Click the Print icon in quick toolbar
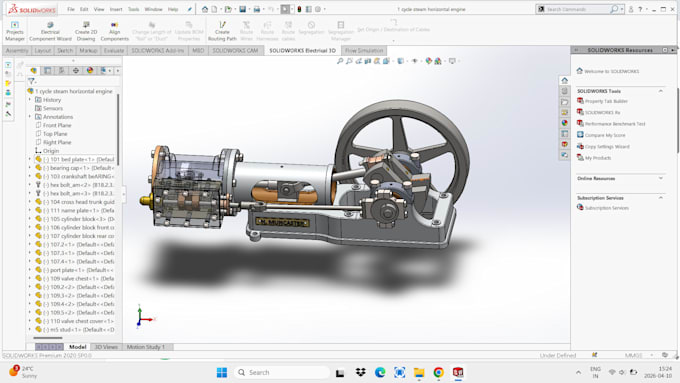The image size is (680, 383). [x=257, y=9]
